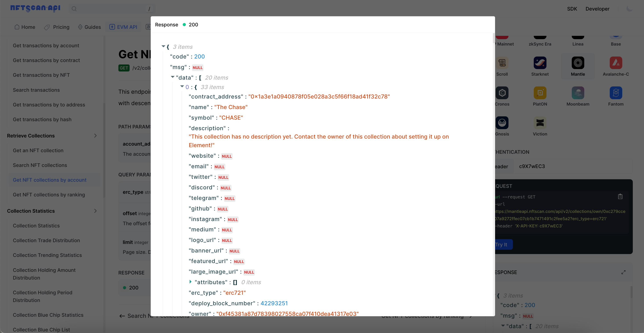This screenshot has width=644, height=333.
Task: Open Search NFT collections
Action: pyautogui.click(x=40, y=165)
